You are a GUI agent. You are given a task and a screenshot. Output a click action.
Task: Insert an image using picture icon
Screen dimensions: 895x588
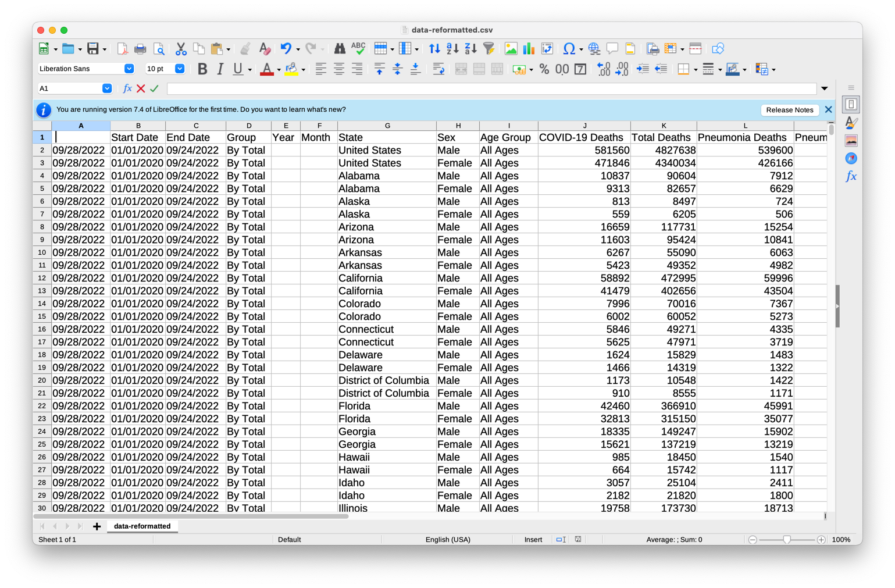coord(511,49)
